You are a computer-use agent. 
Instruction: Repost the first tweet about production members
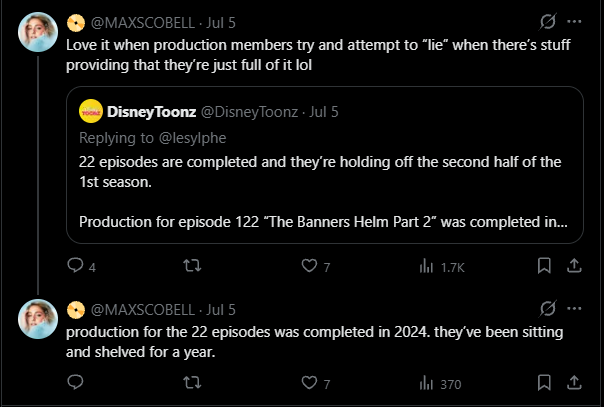(x=192, y=266)
